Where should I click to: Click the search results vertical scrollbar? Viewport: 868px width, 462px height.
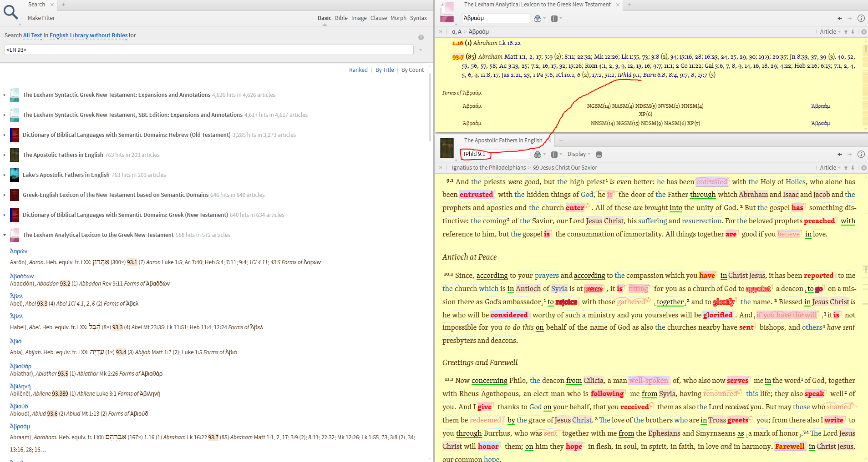pyautogui.click(x=430, y=107)
